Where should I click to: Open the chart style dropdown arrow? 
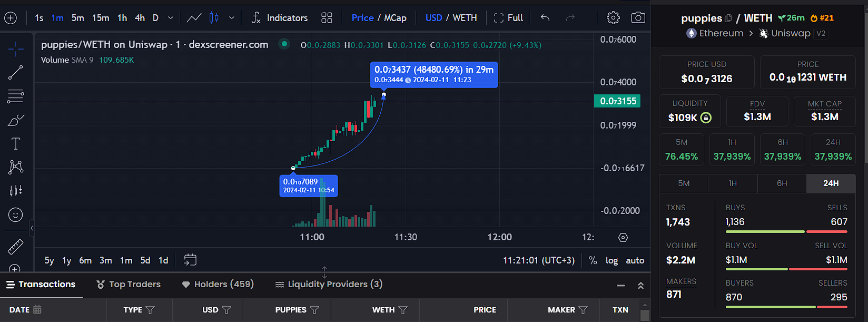tap(232, 18)
